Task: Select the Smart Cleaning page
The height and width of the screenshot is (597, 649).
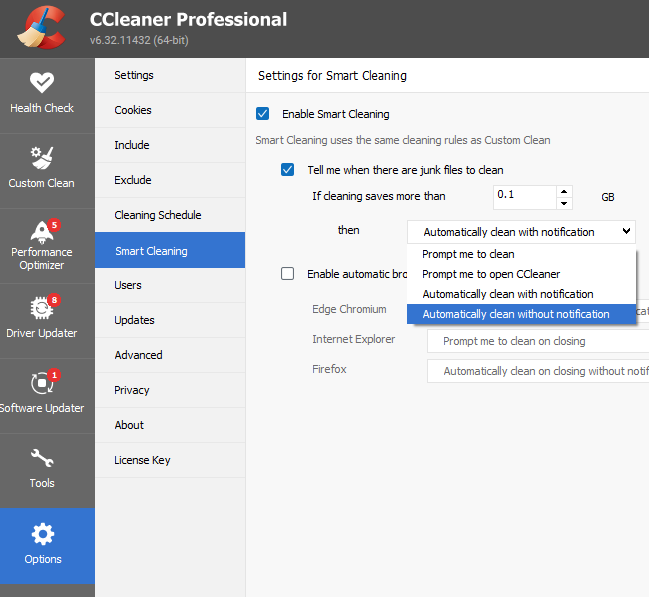Action: pos(170,250)
